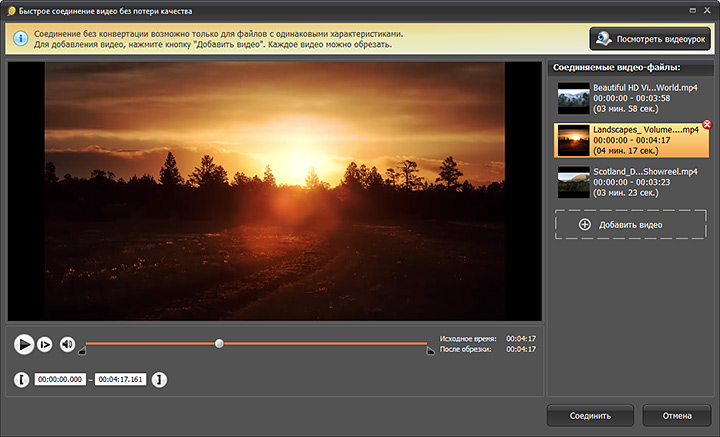Click the info icon in yellow banner
This screenshot has width=720, height=437.
[x=20, y=39]
